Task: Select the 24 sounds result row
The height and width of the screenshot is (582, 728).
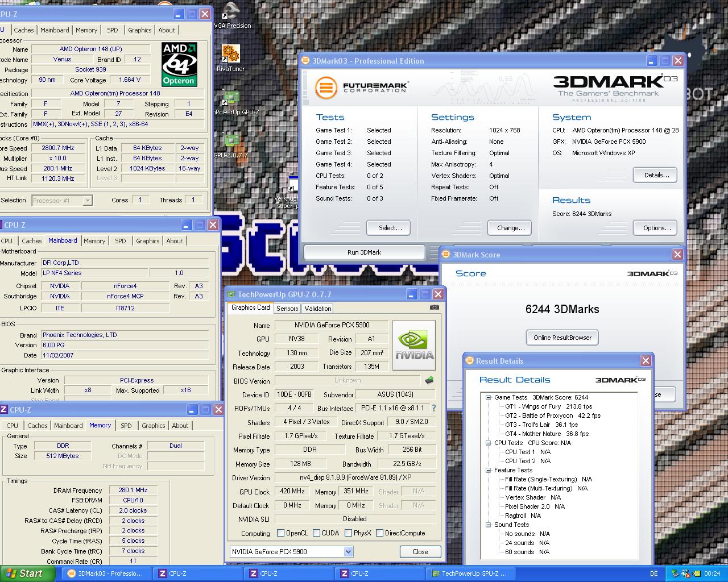Action: pos(527,543)
